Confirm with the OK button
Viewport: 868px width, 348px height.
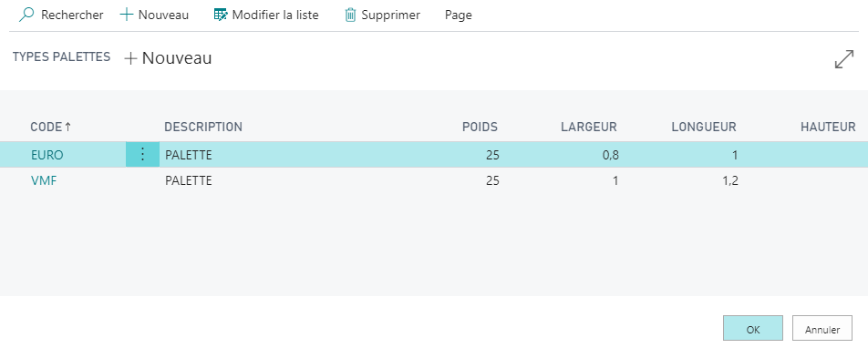coord(753,328)
